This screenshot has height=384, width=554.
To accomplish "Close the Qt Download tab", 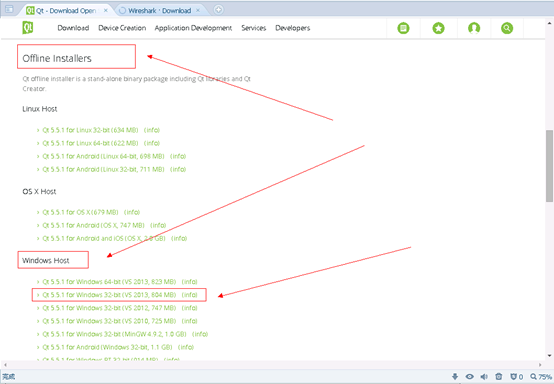I will click(106, 11).
